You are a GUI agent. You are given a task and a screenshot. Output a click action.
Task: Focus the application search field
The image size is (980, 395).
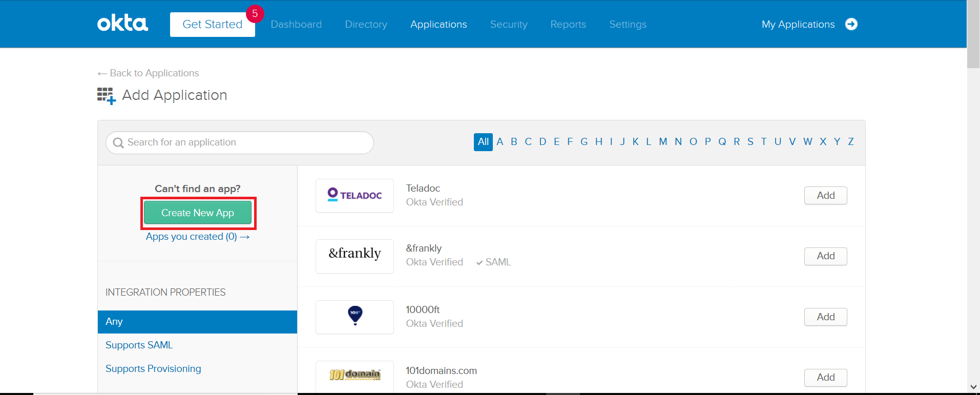240,142
